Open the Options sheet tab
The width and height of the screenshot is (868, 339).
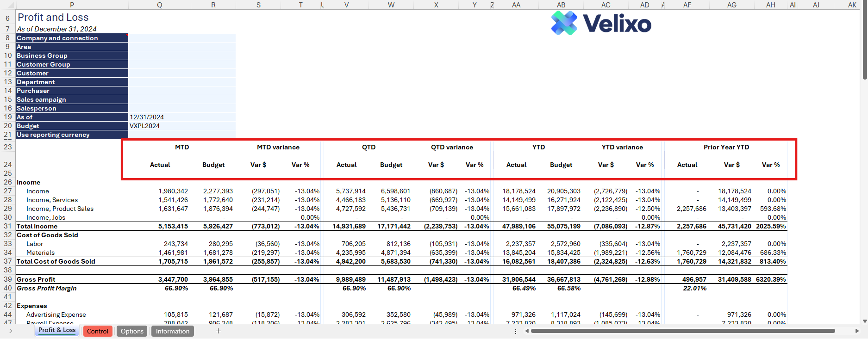point(132,331)
